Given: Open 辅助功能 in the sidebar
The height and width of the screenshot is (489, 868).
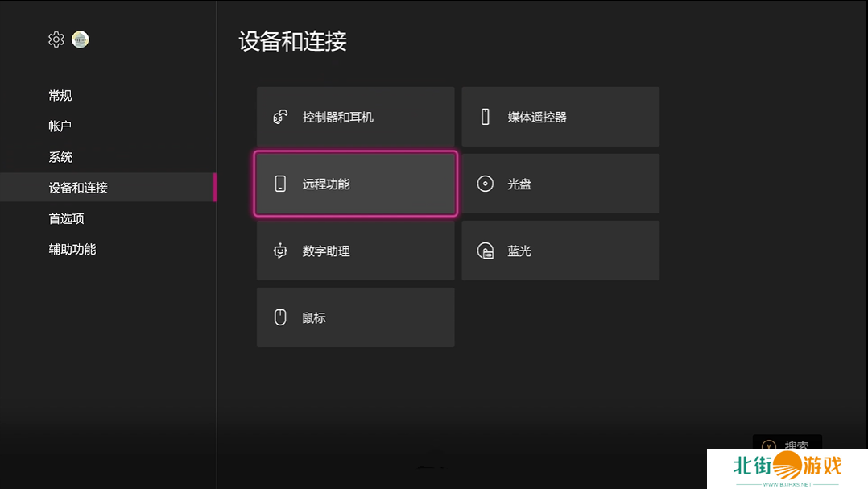Looking at the screenshot, I should click(72, 249).
